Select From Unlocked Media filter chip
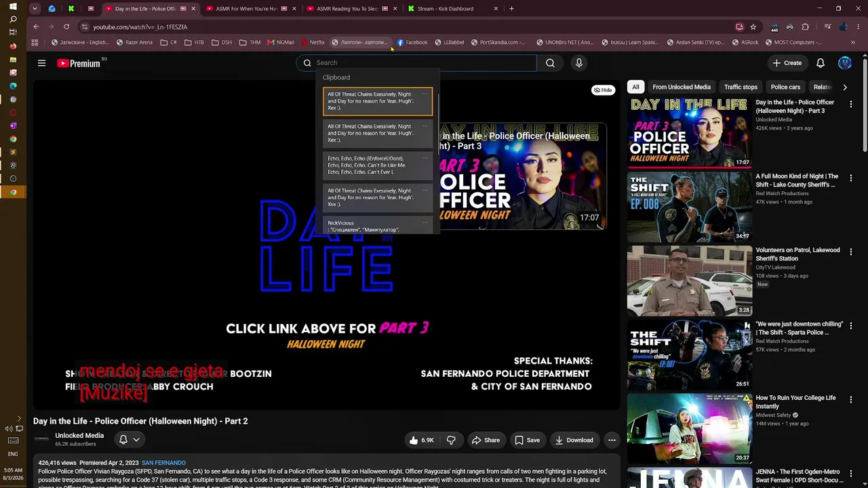This screenshot has width=868, height=488. [682, 87]
